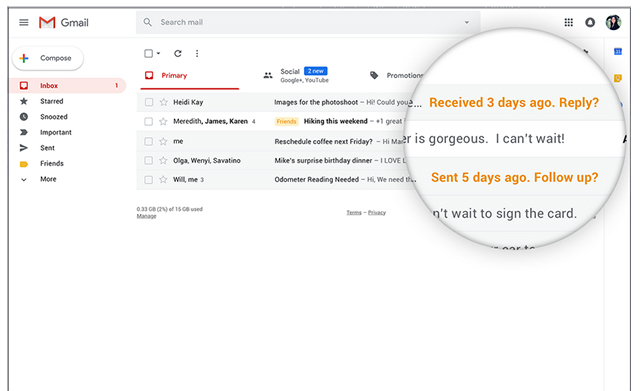The width and height of the screenshot is (640, 391).
Task: Star the Meredith, James, Karen email
Action: tap(164, 121)
